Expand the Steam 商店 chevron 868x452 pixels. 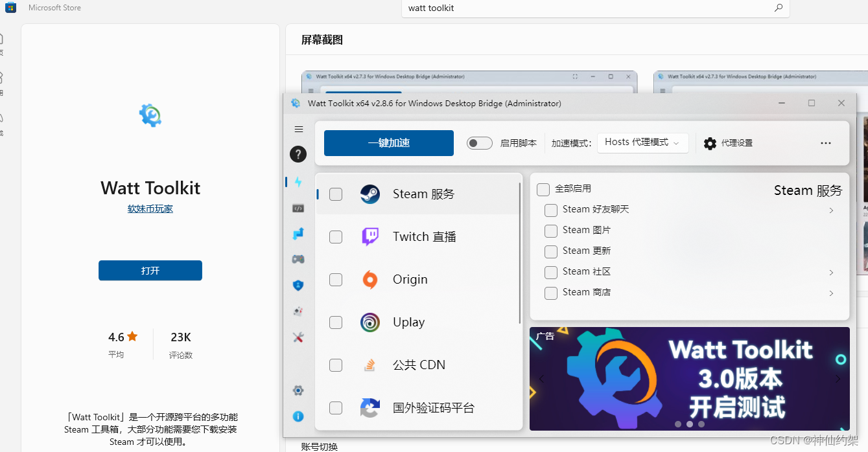pos(831,293)
